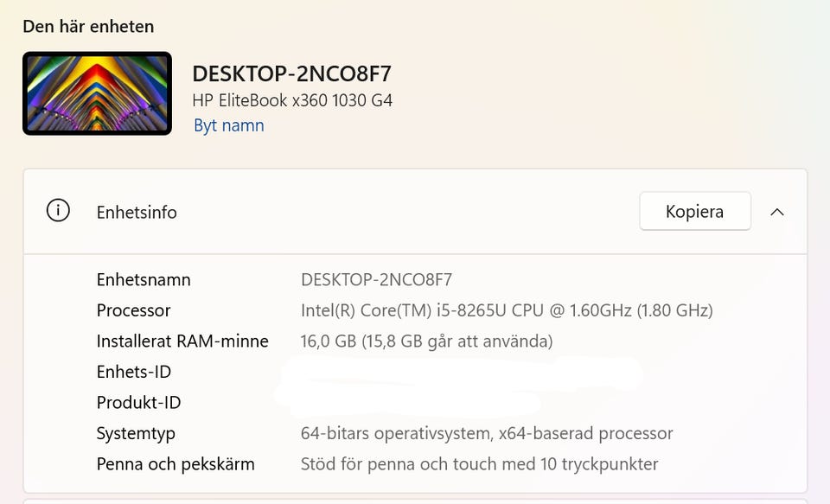Collapse the Enhetsinfo section chevron
Image resolution: width=830 pixels, height=504 pixels.
point(776,212)
